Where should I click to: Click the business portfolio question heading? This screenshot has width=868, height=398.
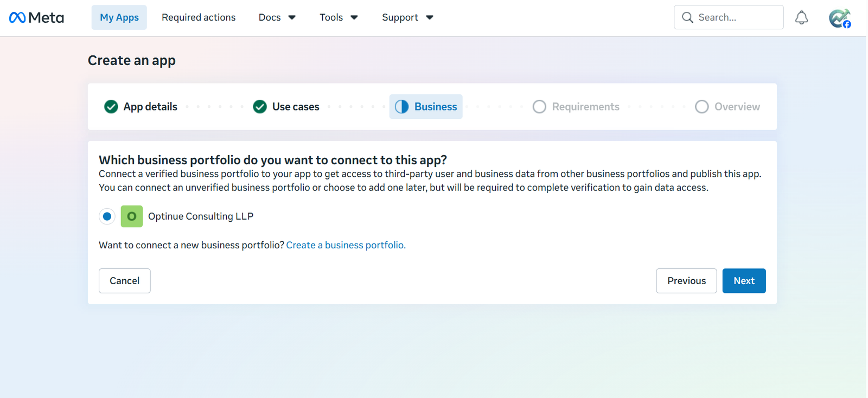[273, 160]
